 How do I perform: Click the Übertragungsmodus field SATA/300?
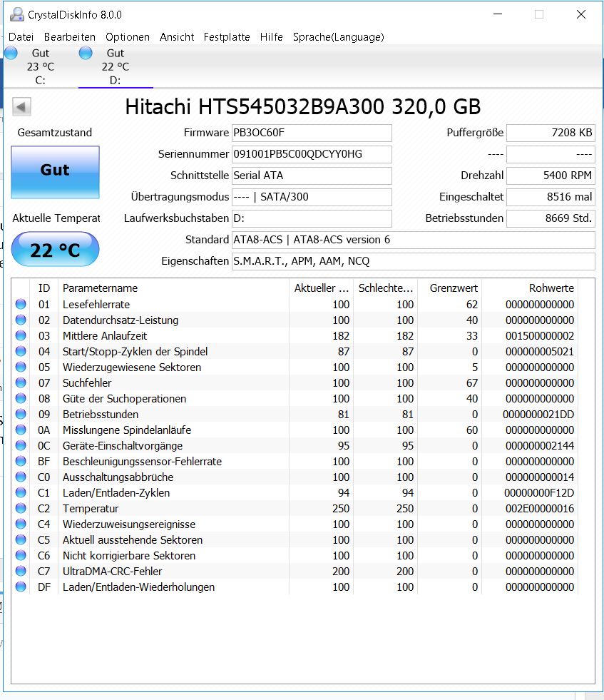point(312,197)
